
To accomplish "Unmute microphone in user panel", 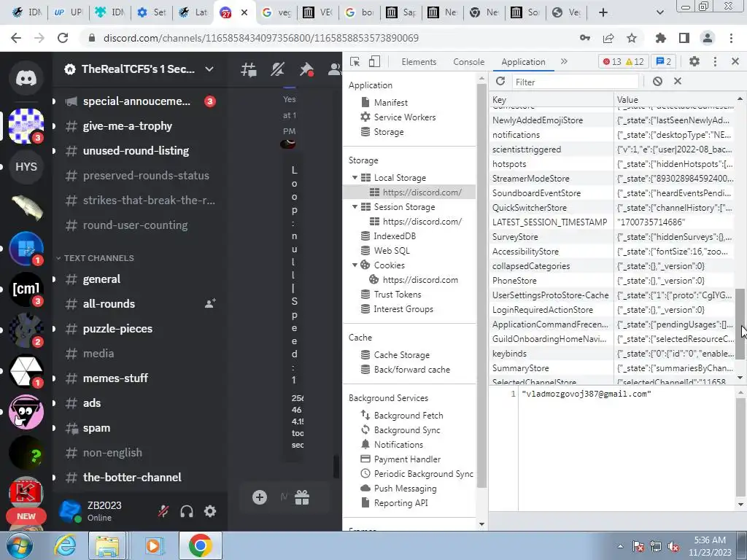I will click(x=163, y=511).
